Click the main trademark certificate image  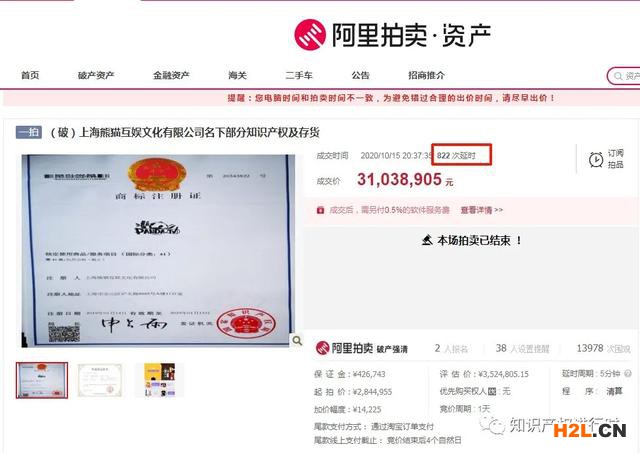coord(158,251)
